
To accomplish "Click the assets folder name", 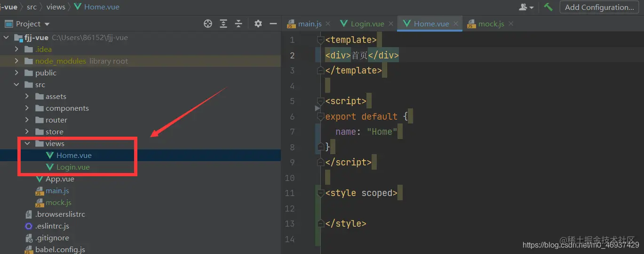I will (x=56, y=96).
